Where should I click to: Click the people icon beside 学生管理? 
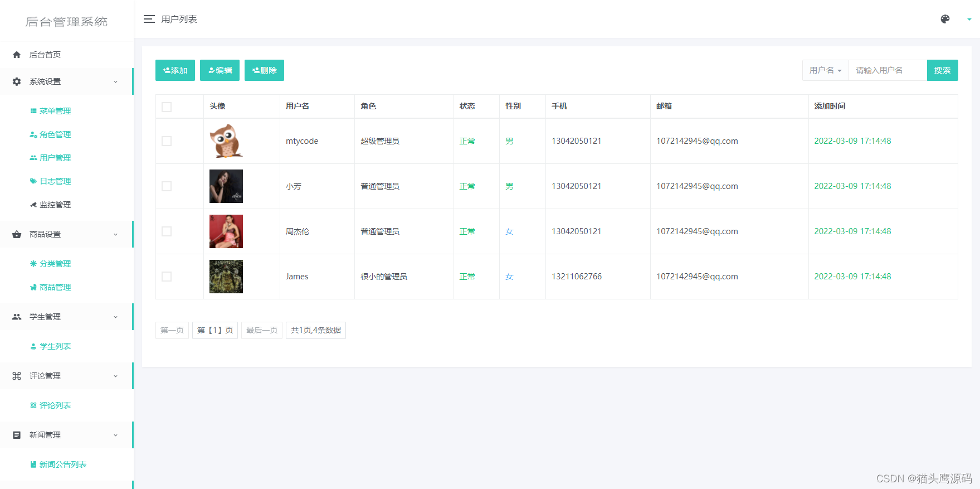17,317
